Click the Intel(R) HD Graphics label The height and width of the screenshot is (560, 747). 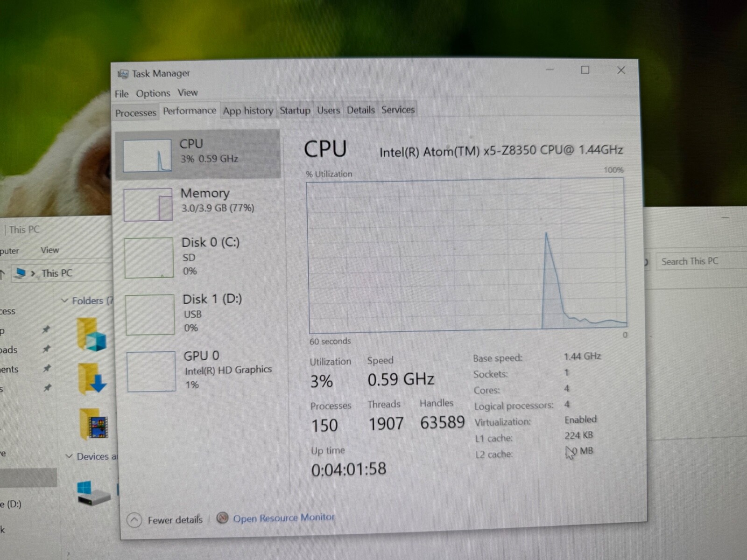228,370
